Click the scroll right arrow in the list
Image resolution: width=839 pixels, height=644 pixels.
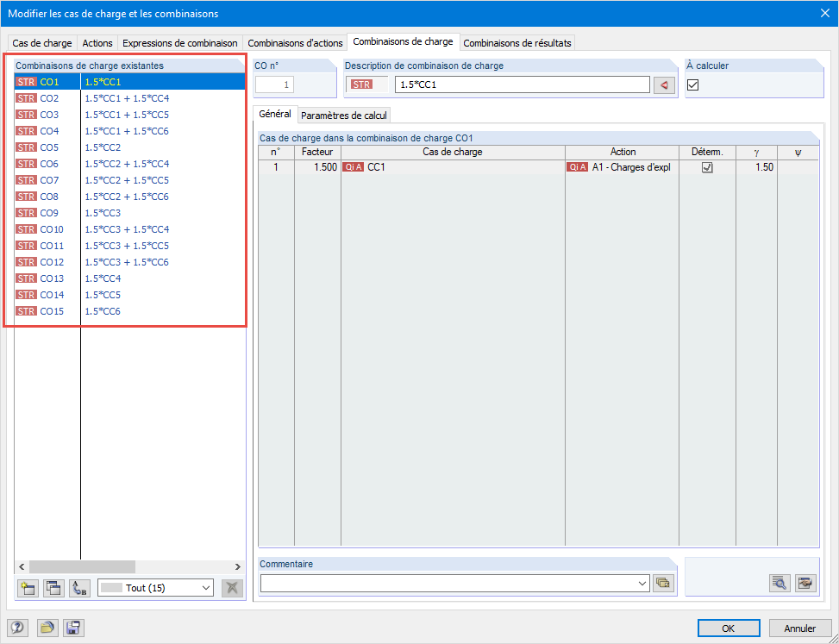[x=238, y=566]
